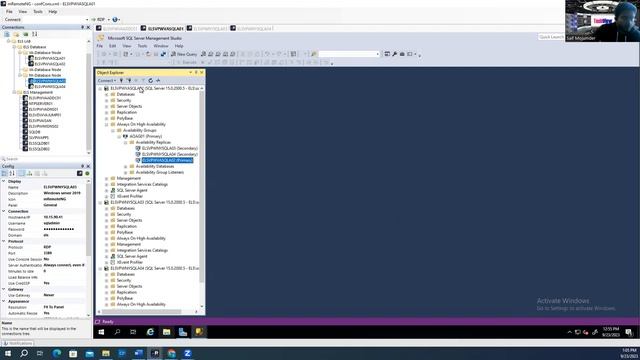Collapse the AOAG01 (Primary) availability group
The width and height of the screenshot is (640, 360).
coord(120,136)
